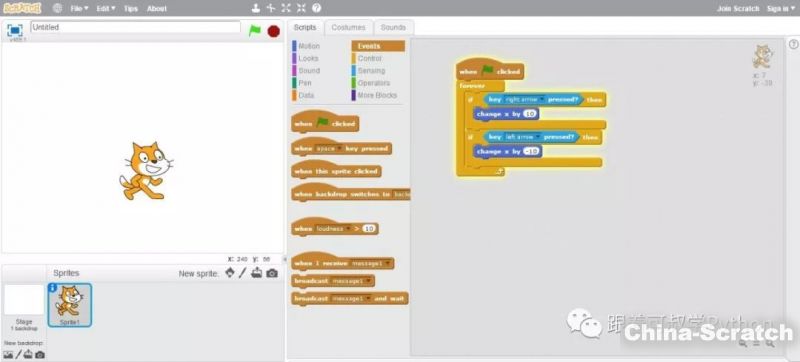Take new sprite photo with camera icon

[272, 273]
